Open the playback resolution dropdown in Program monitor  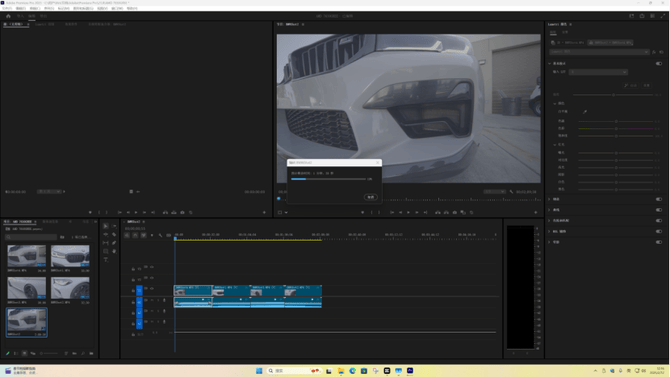(x=495, y=191)
